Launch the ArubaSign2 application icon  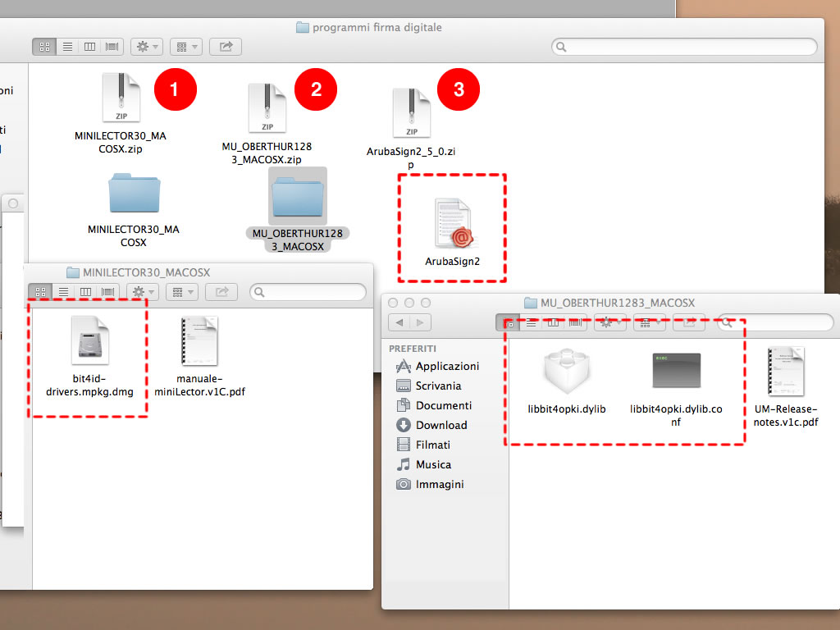coord(452,223)
